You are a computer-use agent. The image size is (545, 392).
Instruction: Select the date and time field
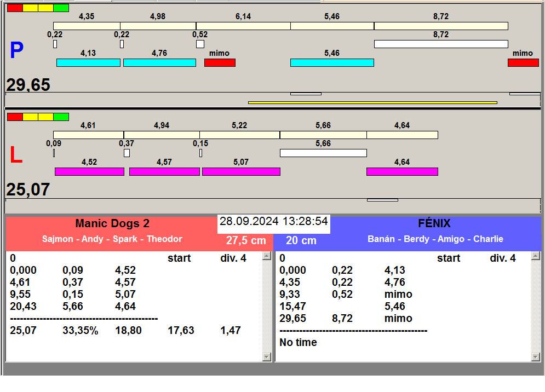[x=273, y=222]
